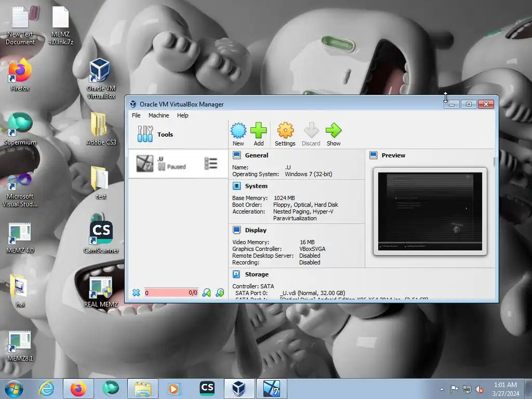Click the search next match icon
This screenshot has width=532, height=399.
[220, 292]
